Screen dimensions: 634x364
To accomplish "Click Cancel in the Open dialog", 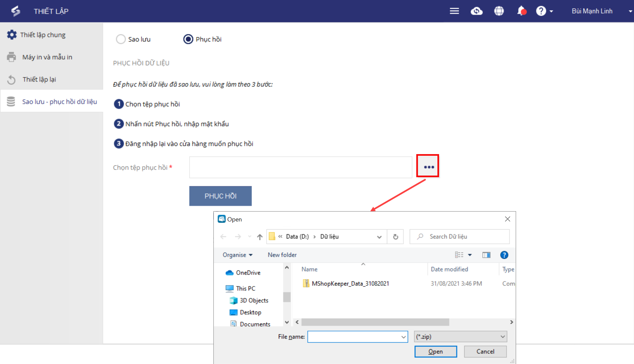I will pos(485,351).
